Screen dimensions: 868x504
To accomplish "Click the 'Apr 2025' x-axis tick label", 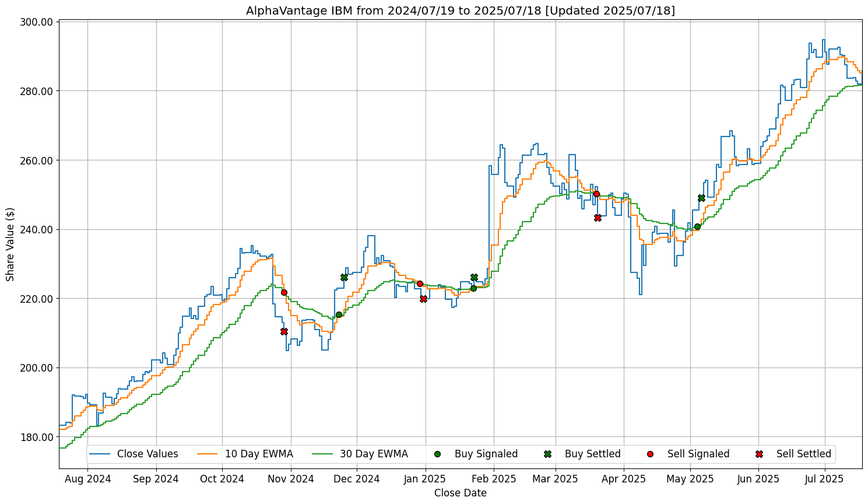I will click(x=624, y=479).
